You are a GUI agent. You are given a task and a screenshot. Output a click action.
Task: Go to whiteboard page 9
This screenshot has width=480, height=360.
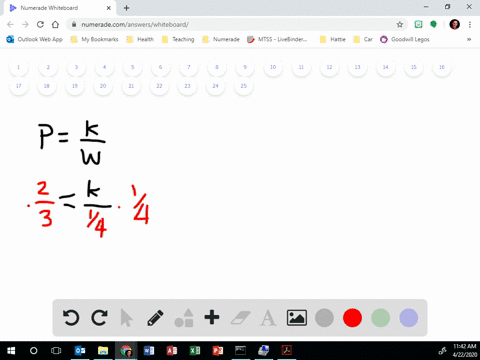pyautogui.click(x=245, y=67)
